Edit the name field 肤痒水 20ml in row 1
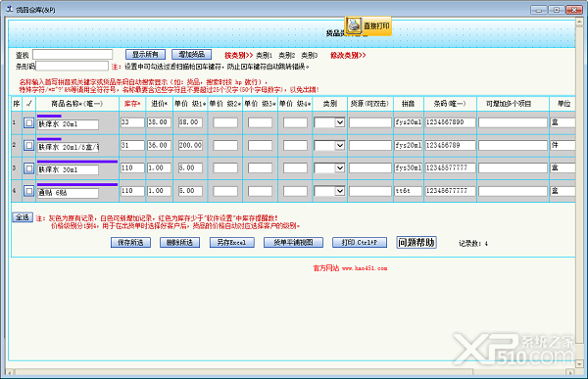 68,124
